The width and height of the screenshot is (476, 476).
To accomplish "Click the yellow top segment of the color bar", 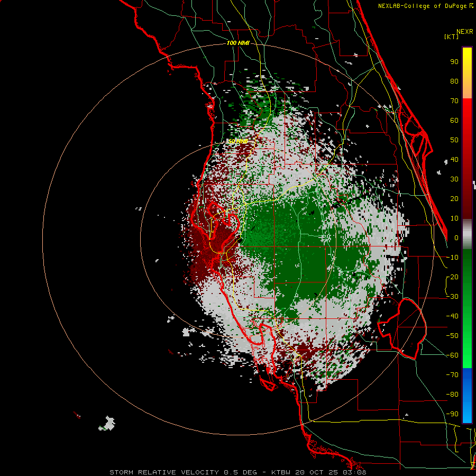I will tap(467, 73).
